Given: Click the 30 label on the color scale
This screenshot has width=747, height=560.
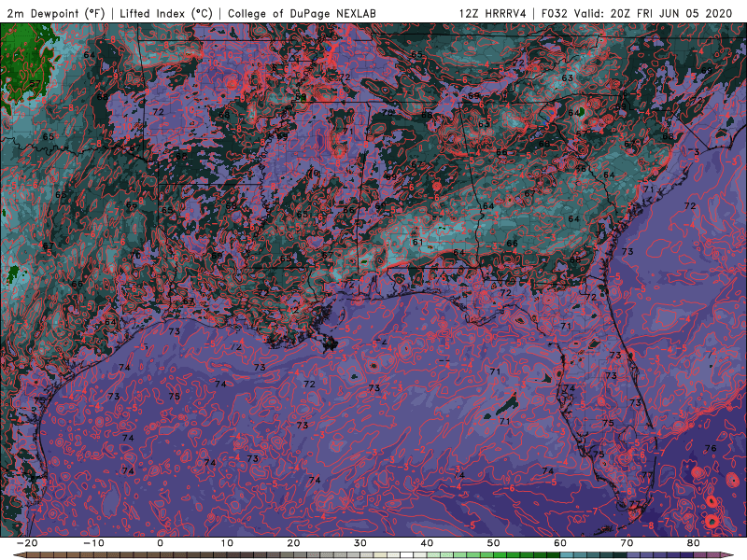Looking at the screenshot, I should pyautogui.click(x=360, y=543).
